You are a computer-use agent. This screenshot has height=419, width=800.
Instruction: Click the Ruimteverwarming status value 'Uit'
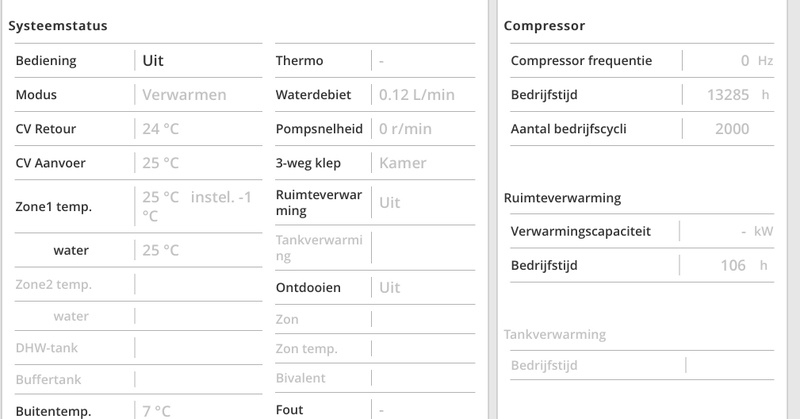coord(389,202)
